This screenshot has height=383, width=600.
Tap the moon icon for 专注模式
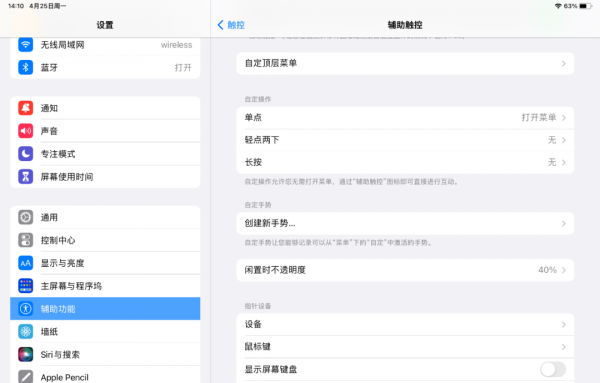click(x=26, y=154)
